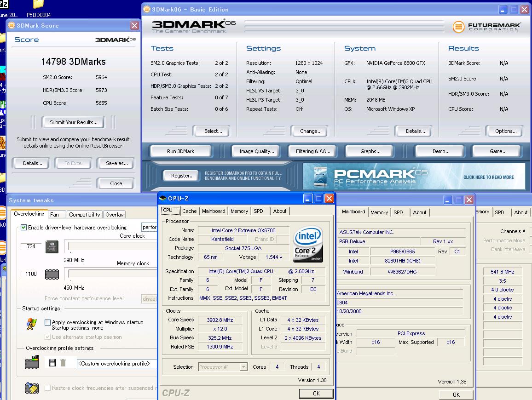Enable driver-level hardware overclocking checkbox

click(23, 227)
